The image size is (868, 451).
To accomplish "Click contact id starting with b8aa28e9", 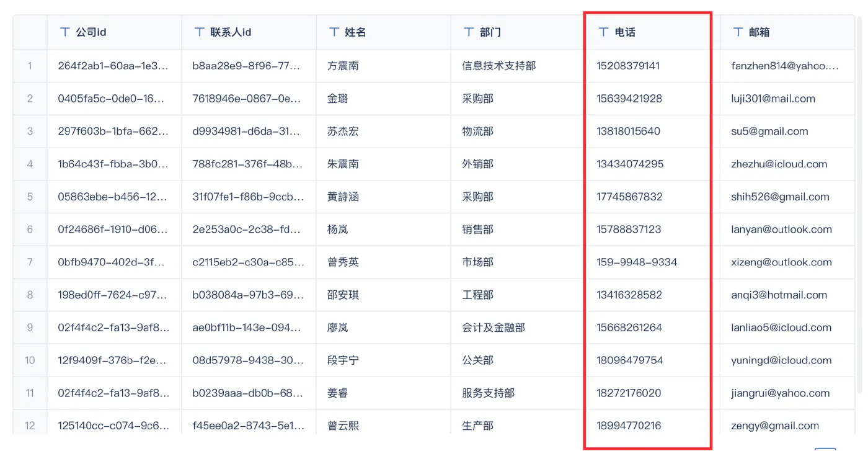I will 247,66.
